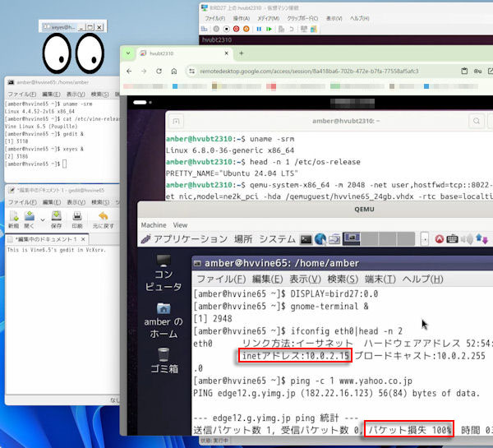Select the hvubt2310 Chrome tab
This screenshot has height=448, width=493.
tap(185, 53)
